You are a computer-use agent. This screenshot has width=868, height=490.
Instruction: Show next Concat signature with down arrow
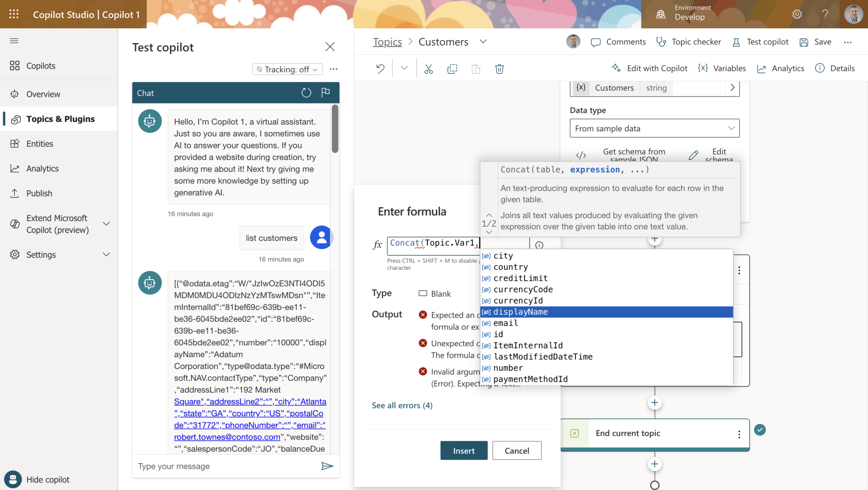point(489,232)
